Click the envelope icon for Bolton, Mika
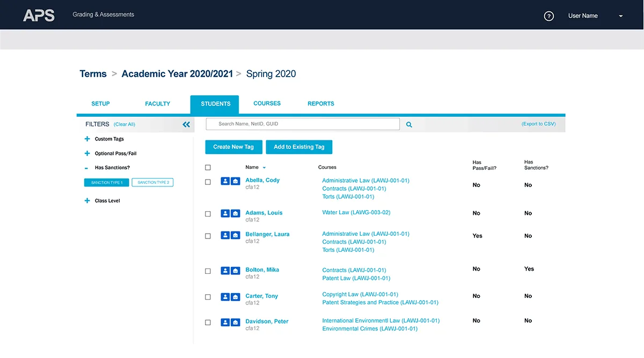 pos(236,271)
